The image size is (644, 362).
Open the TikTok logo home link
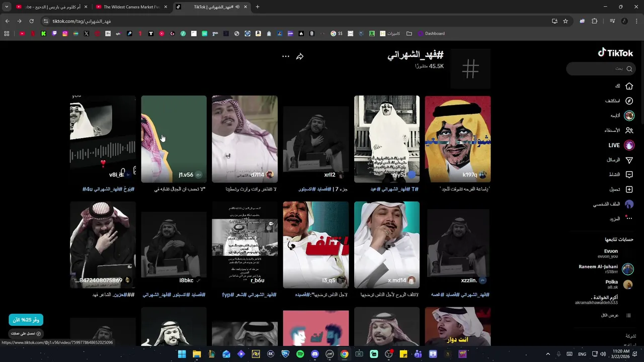(615, 53)
